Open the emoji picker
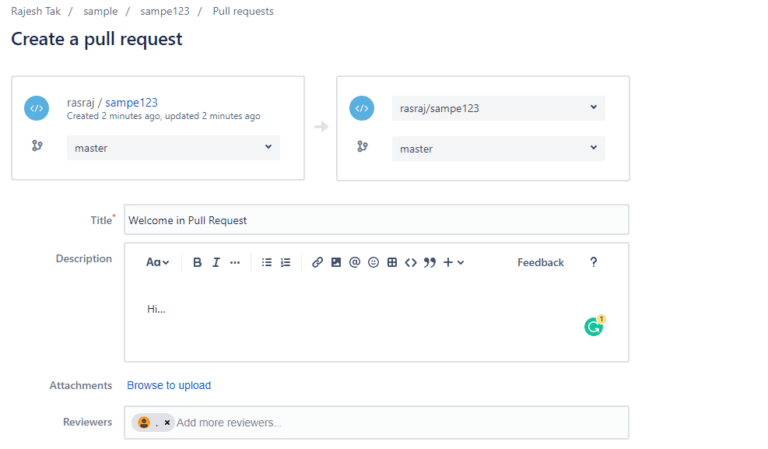Viewport: 768px width, 449px height. point(373,262)
